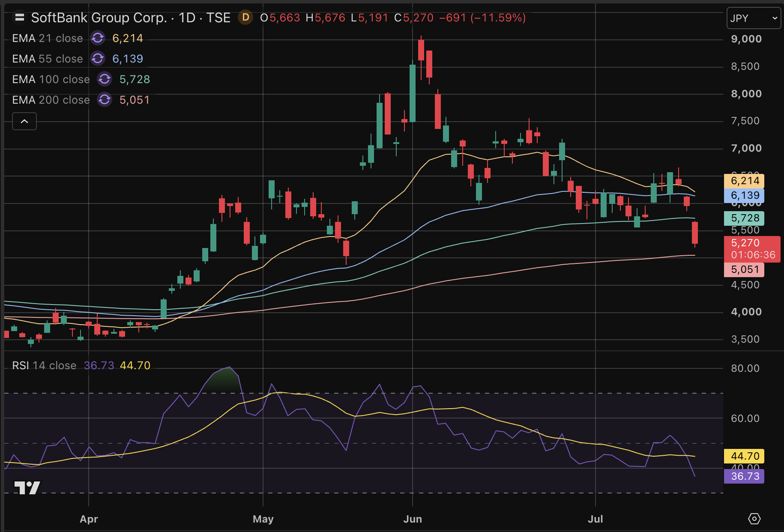Viewport: 784px width, 532px height.
Task: Click the SoftBank Group Corp. symbol title
Action: point(99,18)
